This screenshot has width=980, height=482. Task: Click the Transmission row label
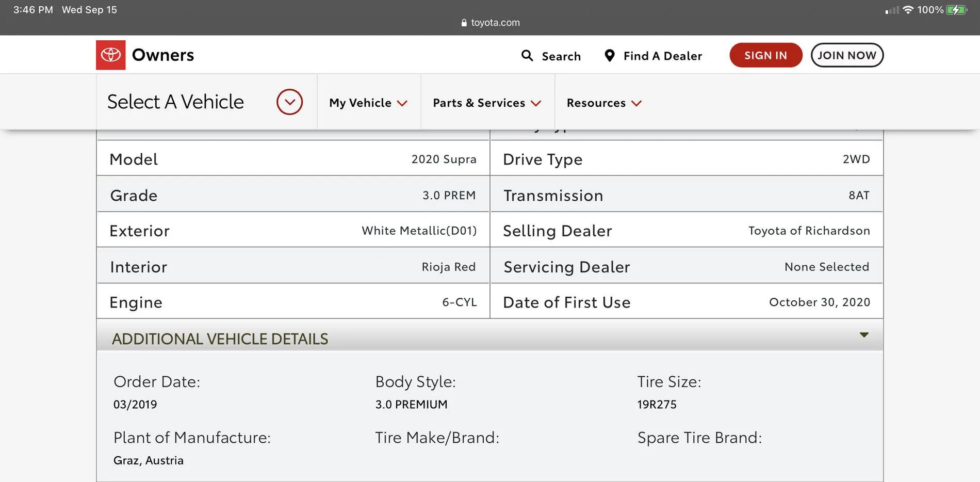click(x=553, y=195)
